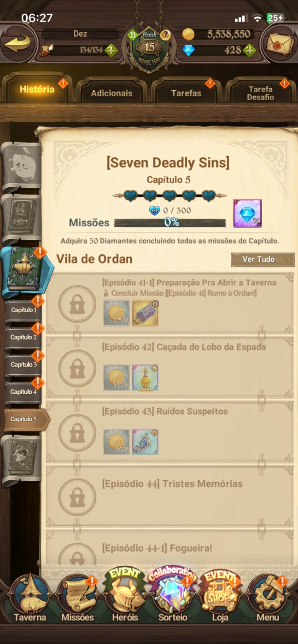Open the Tarefa Desafio tab
298x644 pixels.
pyautogui.click(x=260, y=93)
